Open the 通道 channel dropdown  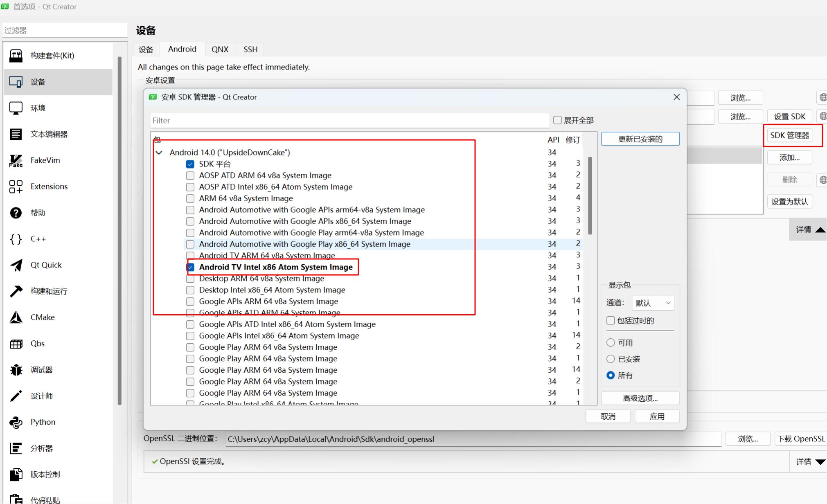coord(653,303)
